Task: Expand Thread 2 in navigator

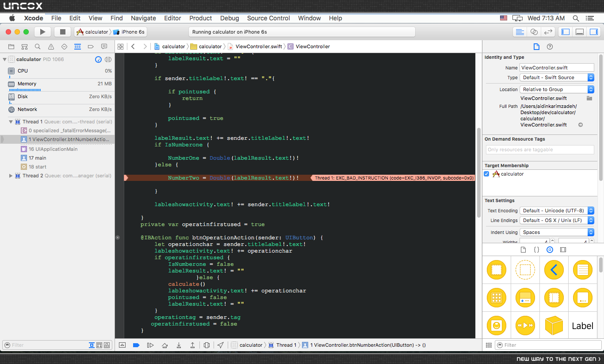Action: [11, 176]
